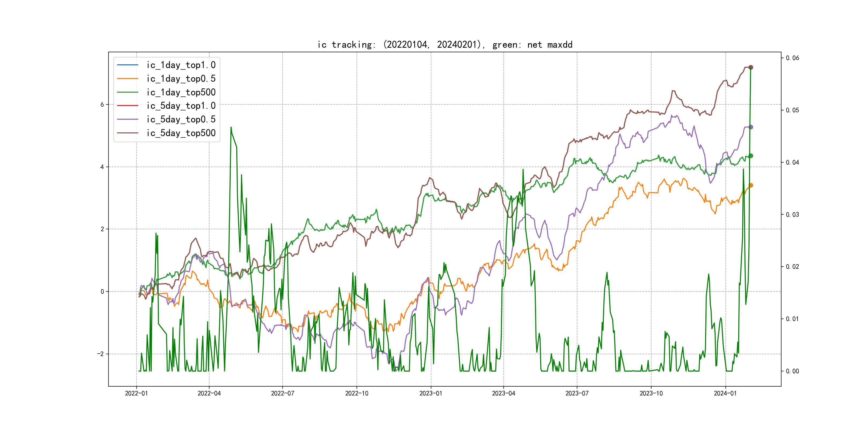Image resolution: width=868 pixels, height=434 pixels.
Task: Click the left-axis 6 tick label
Action: [x=102, y=104]
